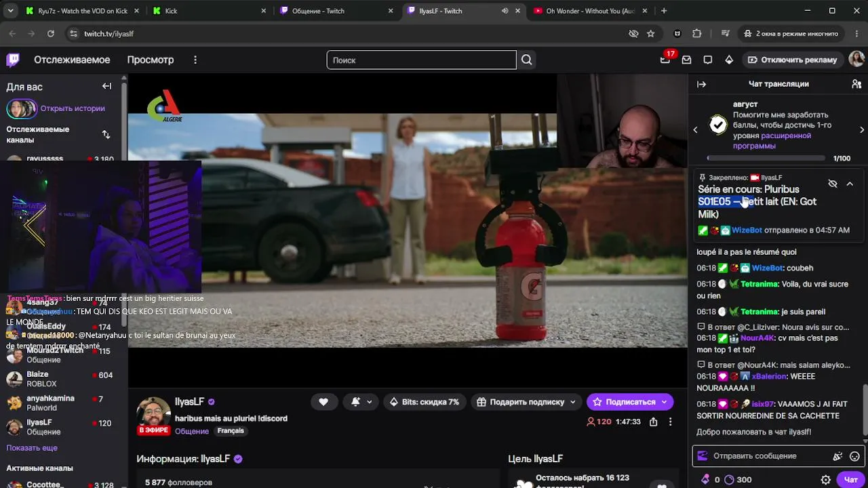Collapse the pinned message chevron

850,184
